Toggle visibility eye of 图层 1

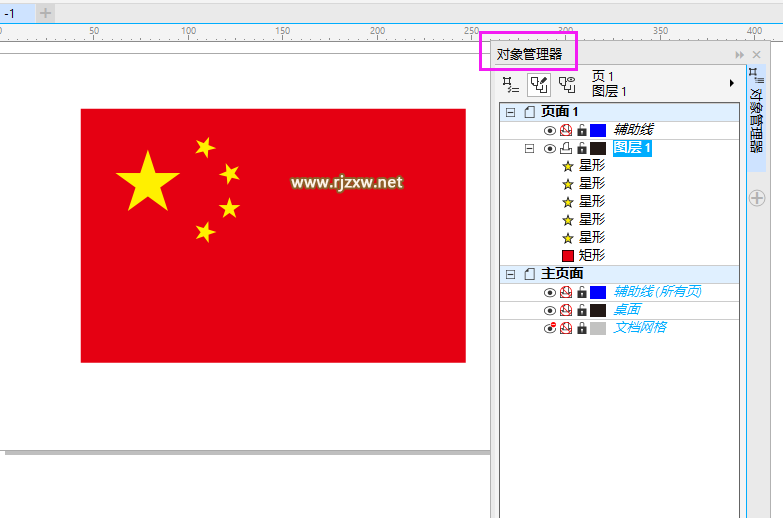[x=549, y=149]
